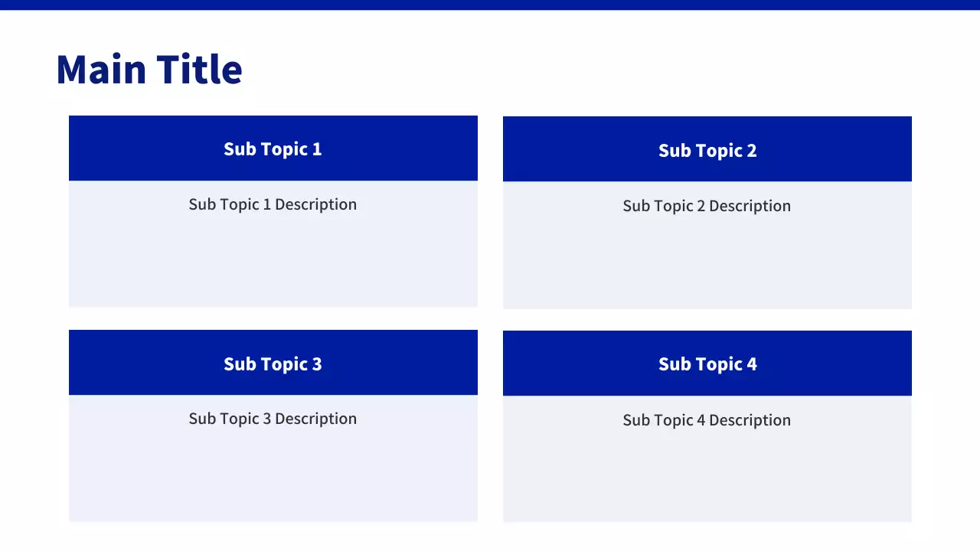This screenshot has height=551, width=980.
Task: Click the Main Title heading text
Action: tap(149, 69)
